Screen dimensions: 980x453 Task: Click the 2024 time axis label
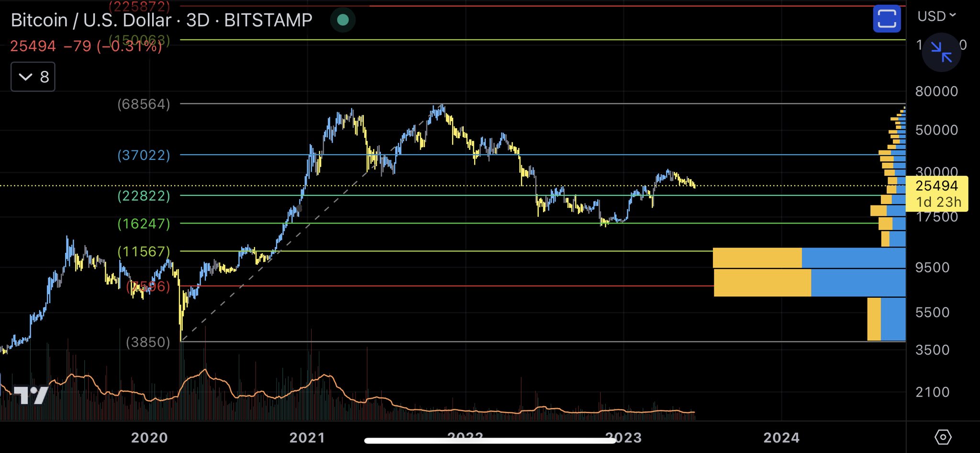click(x=781, y=438)
